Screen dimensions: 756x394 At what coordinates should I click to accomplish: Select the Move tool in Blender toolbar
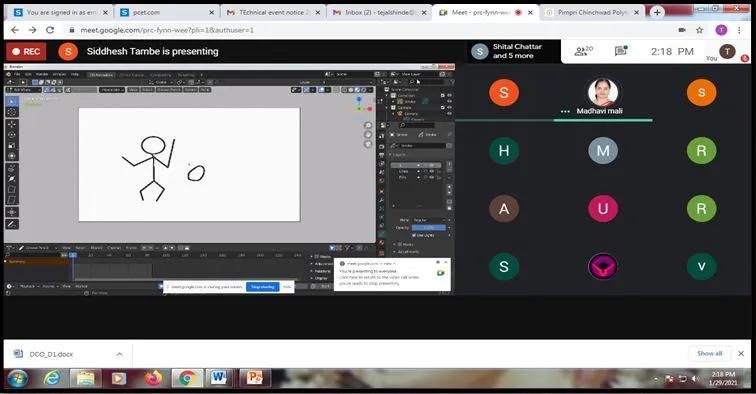pyautogui.click(x=12, y=124)
